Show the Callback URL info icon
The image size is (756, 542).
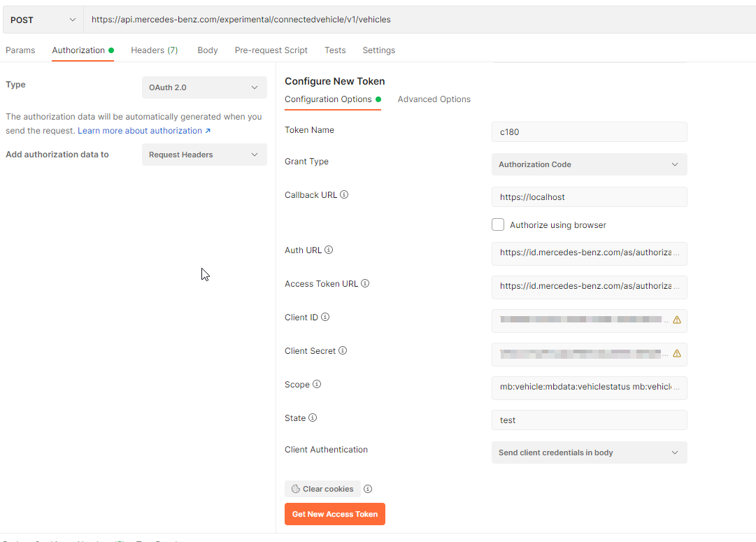(344, 195)
